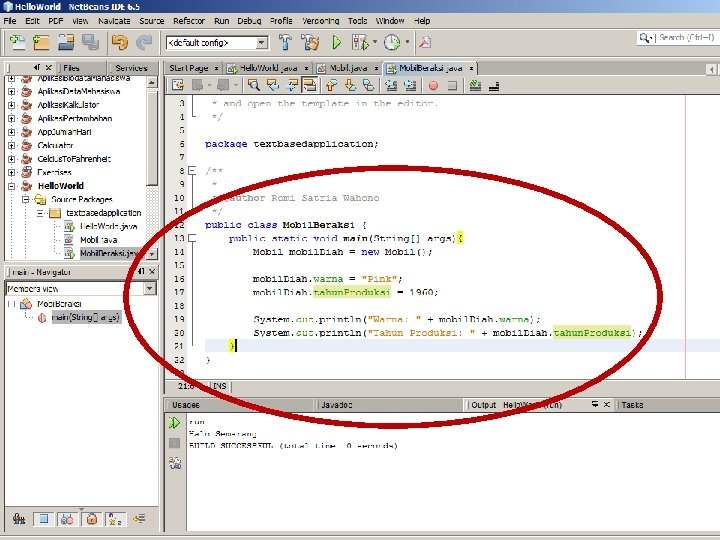Switch to the Start Page tab

(189, 68)
